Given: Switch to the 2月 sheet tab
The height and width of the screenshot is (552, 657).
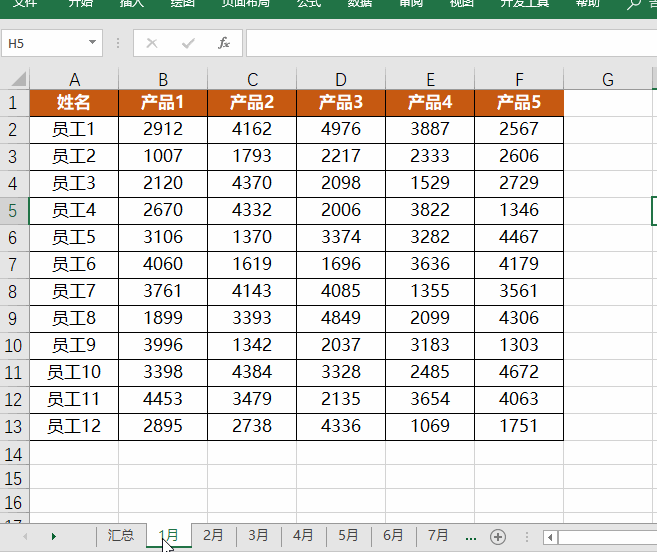Looking at the screenshot, I should coord(213,536).
